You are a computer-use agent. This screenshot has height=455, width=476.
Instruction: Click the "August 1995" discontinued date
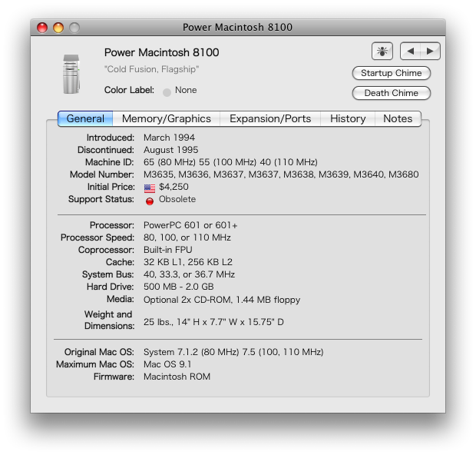(171, 150)
